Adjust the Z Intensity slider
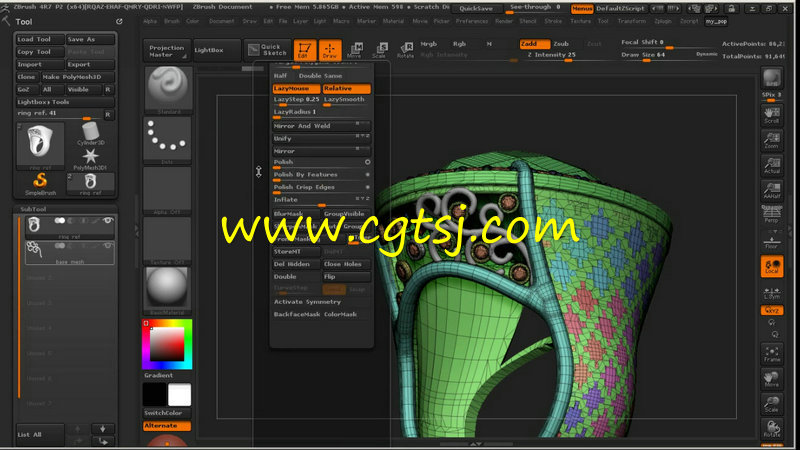Image resolution: width=800 pixels, height=450 pixels. click(x=552, y=56)
